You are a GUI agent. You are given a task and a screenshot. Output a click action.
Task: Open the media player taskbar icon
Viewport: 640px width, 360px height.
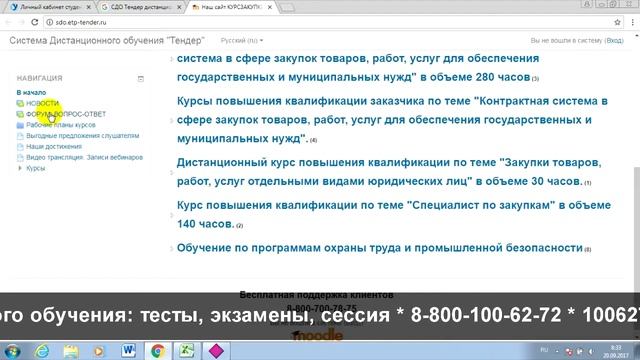point(99,351)
